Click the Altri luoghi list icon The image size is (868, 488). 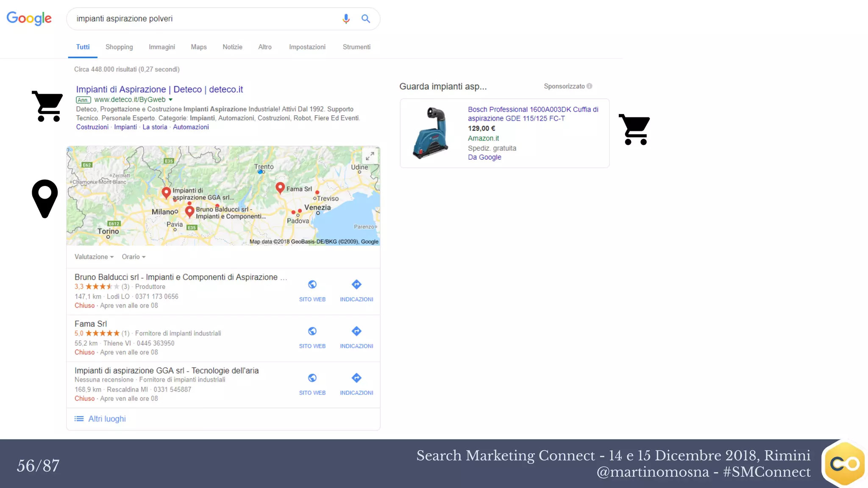[x=79, y=419]
